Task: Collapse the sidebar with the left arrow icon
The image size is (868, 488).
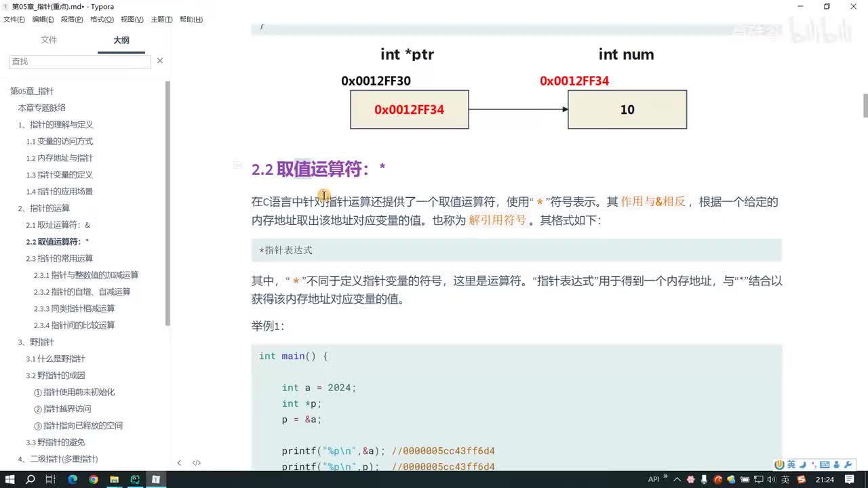Action: click(x=179, y=463)
